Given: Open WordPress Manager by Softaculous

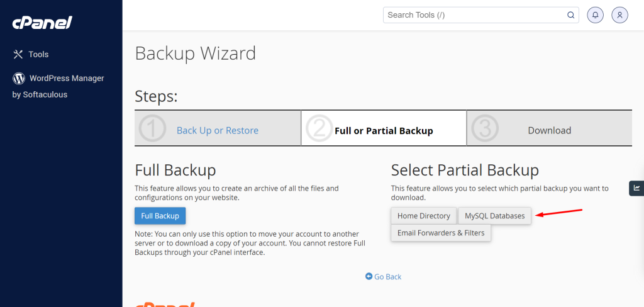Looking at the screenshot, I should [x=58, y=86].
